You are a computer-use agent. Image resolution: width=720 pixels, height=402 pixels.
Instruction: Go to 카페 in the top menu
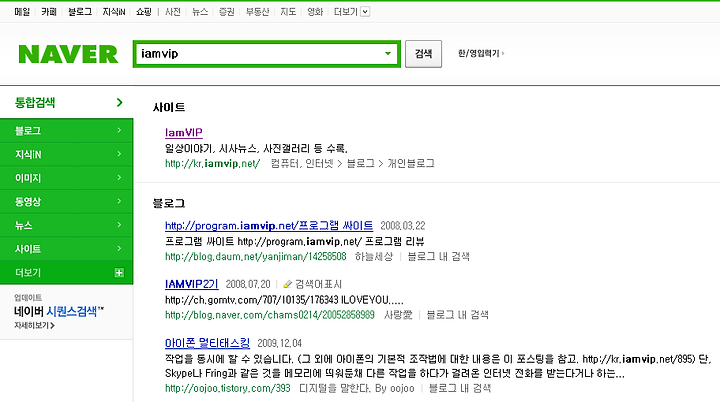pyautogui.click(x=49, y=12)
